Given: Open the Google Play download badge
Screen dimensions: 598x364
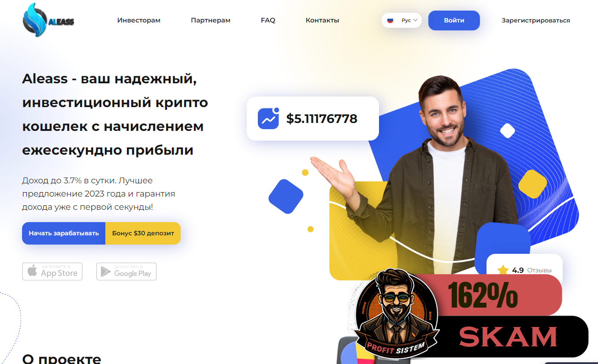Looking at the screenshot, I should click(x=126, y=271).
